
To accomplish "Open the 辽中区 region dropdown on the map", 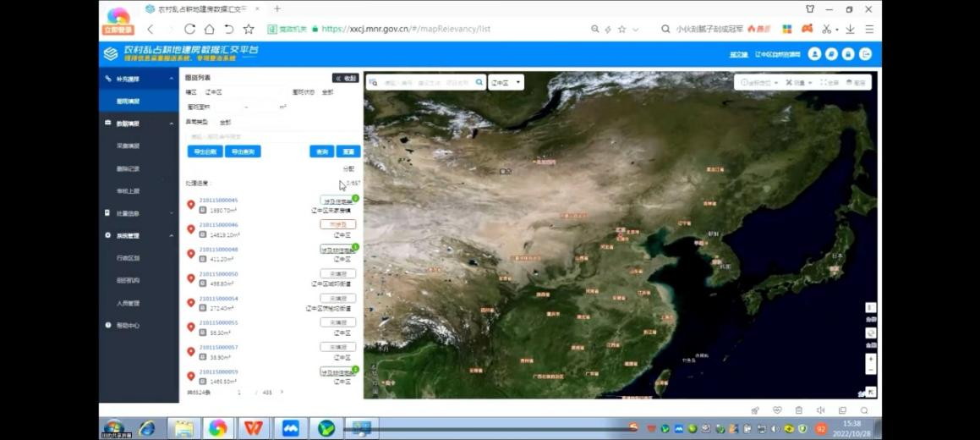I will click(x=506, y=83).
